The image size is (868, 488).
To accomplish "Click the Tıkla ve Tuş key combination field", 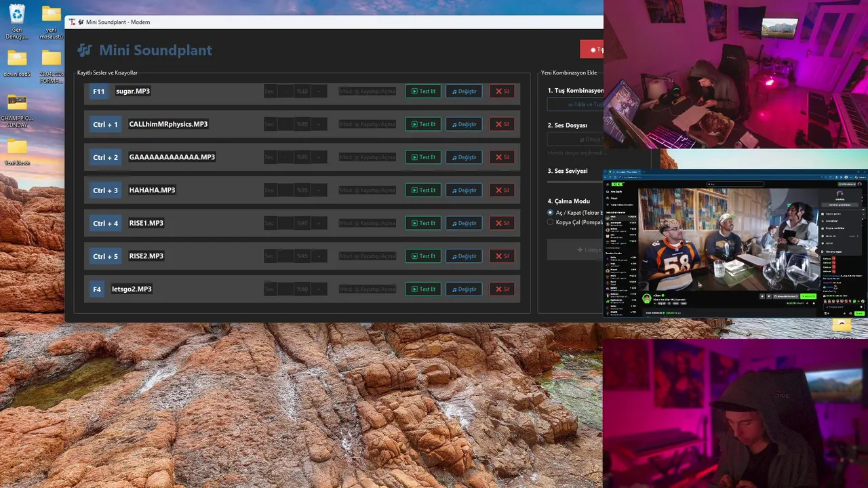I will click(x=575, y=104).
